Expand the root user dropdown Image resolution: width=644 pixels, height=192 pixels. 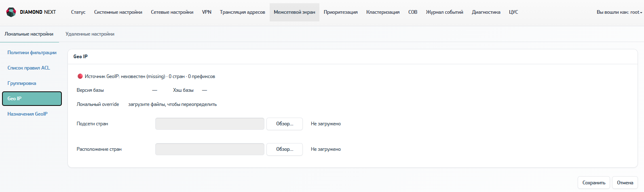pyautogui.click(x=619, y=12)
